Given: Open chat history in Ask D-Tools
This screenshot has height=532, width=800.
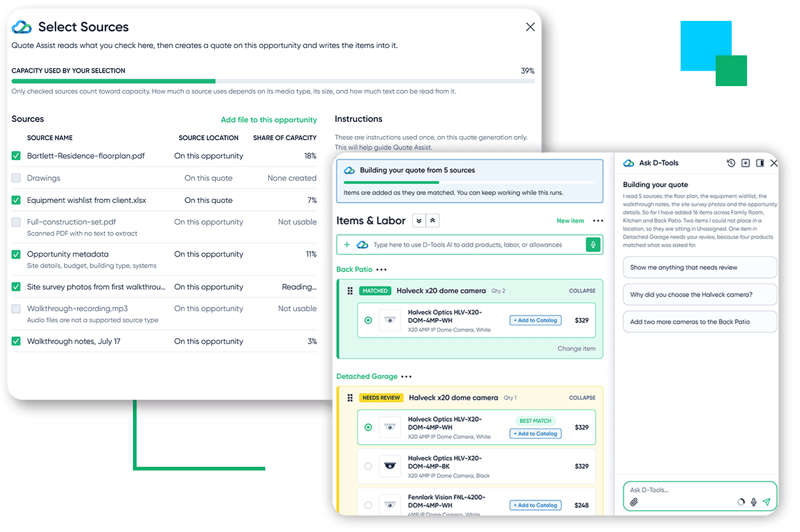Looking at the screenshot, I should 731,163.
